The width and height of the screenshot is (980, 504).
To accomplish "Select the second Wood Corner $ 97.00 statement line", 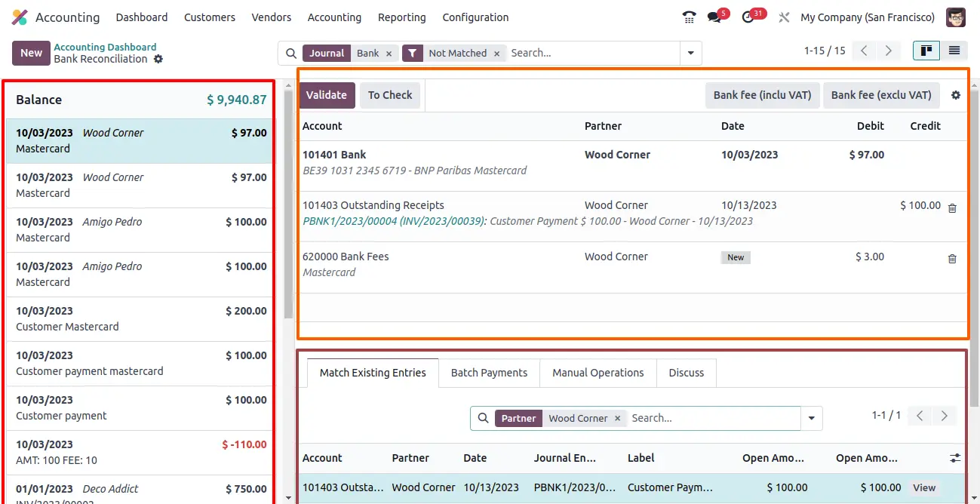I will coord(140,186).
